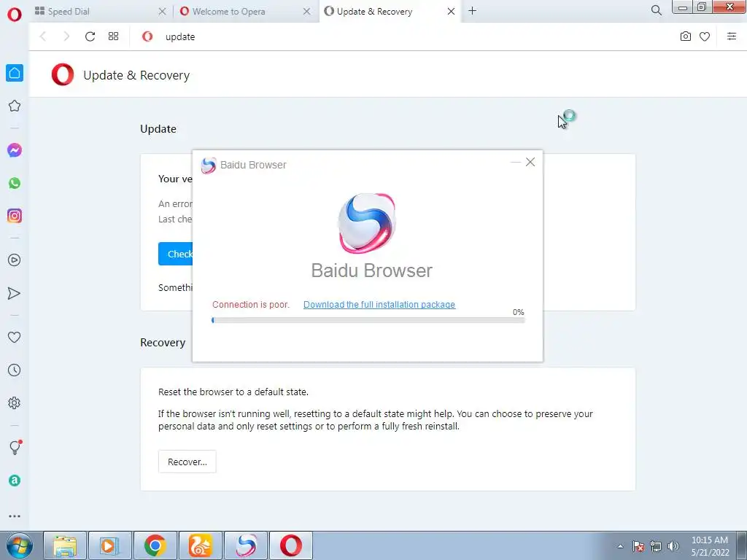The height and width of the screenshot is (560, 747).
Task: Open Instagram in Opera sidebar
Action: click(x=15, y=216)
